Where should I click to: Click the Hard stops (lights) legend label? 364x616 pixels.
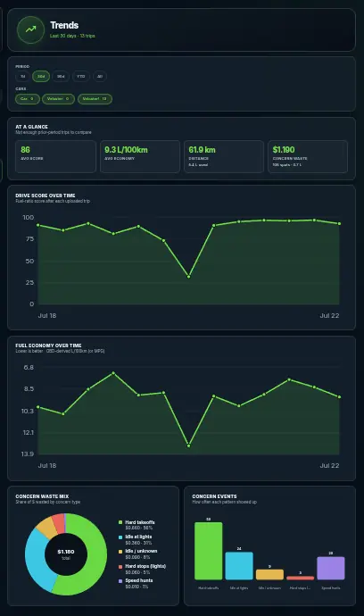[145, 566]
